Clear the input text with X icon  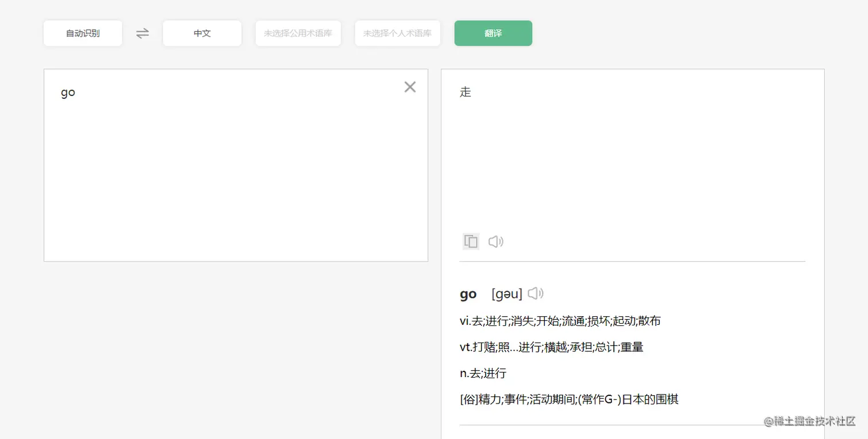[x=410, y=87]
